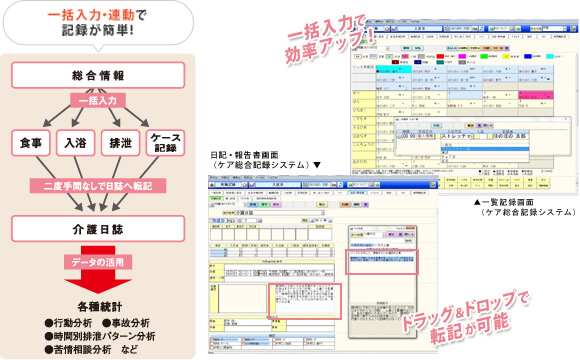Click the checkmark icon in list record window toolbar

pyautogui.click(x=394, y=28)
